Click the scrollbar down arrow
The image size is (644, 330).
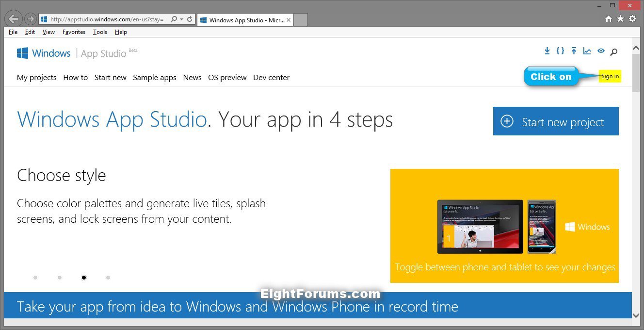pyautogui.click(x=636, y=315)
